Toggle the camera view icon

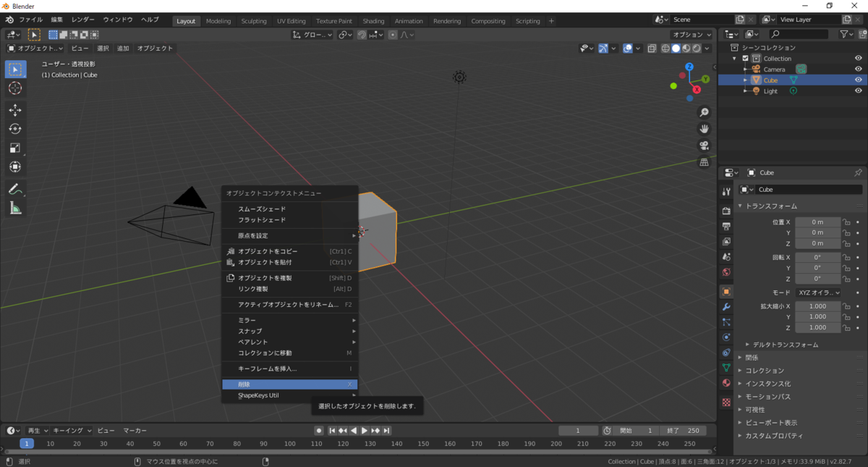704,146
